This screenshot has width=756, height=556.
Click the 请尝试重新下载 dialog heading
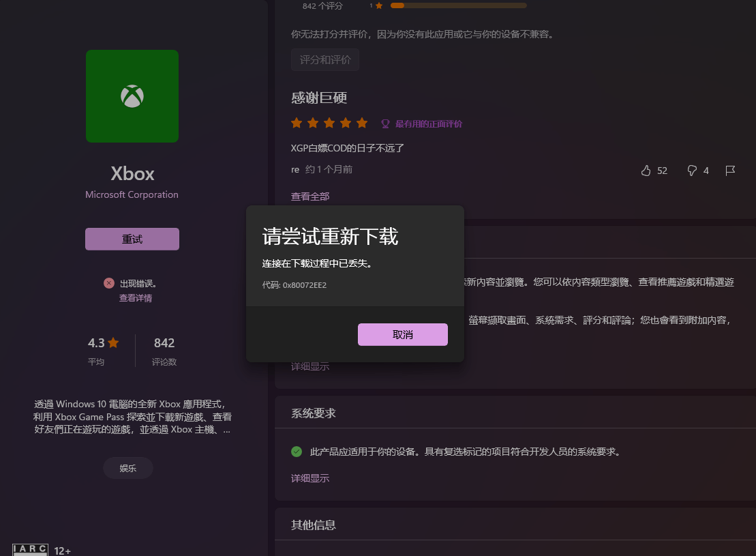click(x=330, y=237)
